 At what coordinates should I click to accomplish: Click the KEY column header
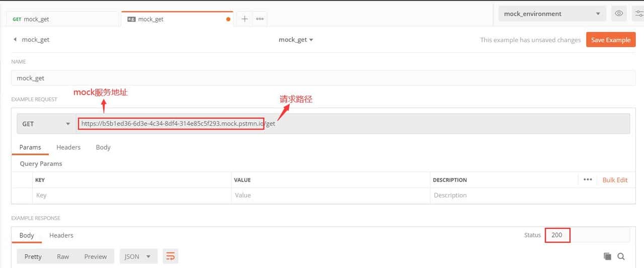[x=40, y=180]
